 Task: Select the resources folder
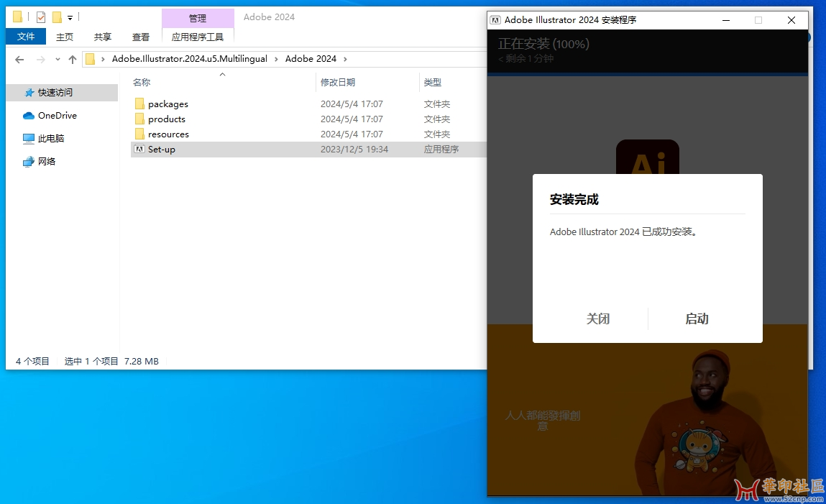tap(168, 134)
